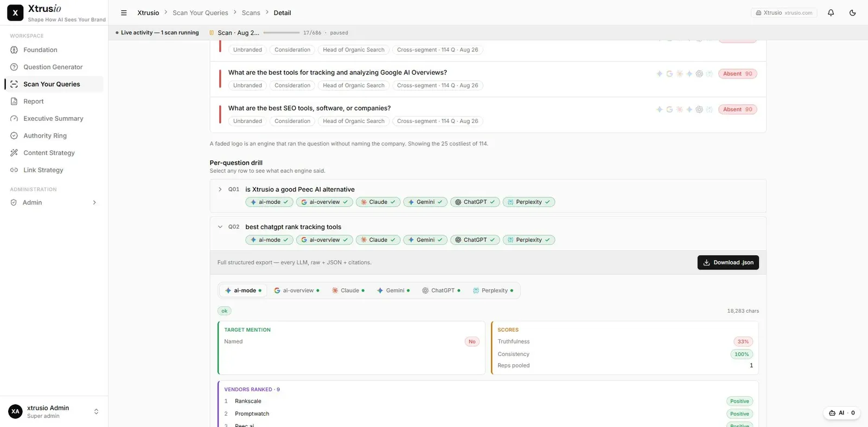Screen dimensions: 868x427
Task: Click Claude chip in Q01 row
Action: point(378,202)
